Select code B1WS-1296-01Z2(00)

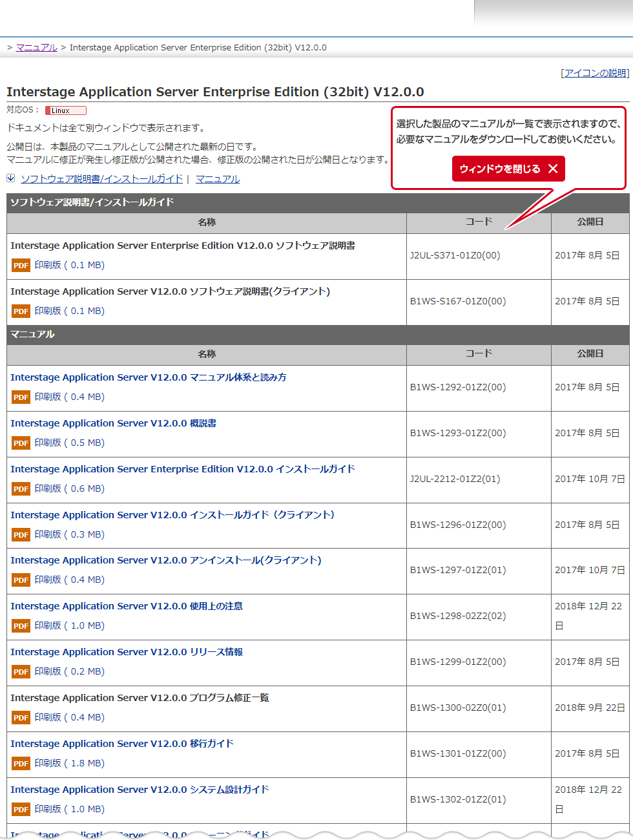[x=458, y=525]
